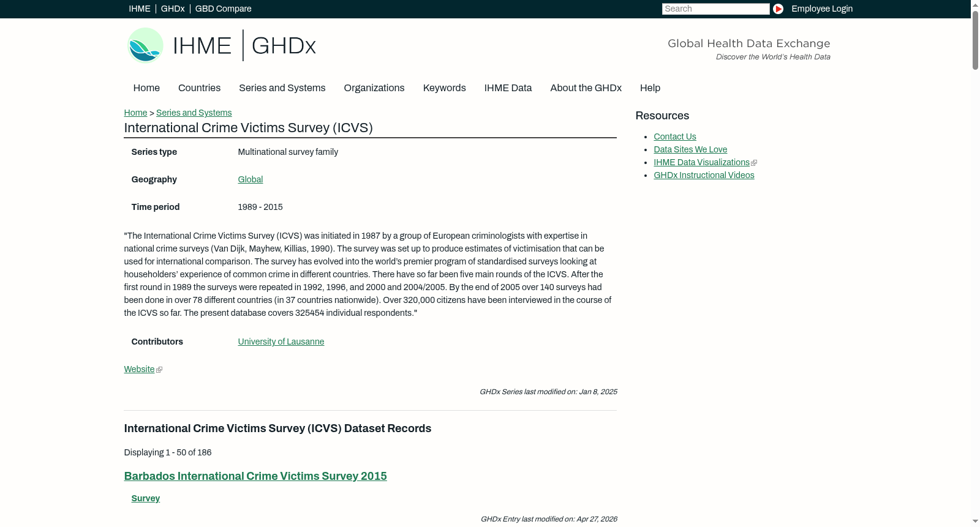This screenshot has height=527, width=980.
Task: Go to the Home menu item
Action: pyautogui.click(x=146, y=88)
